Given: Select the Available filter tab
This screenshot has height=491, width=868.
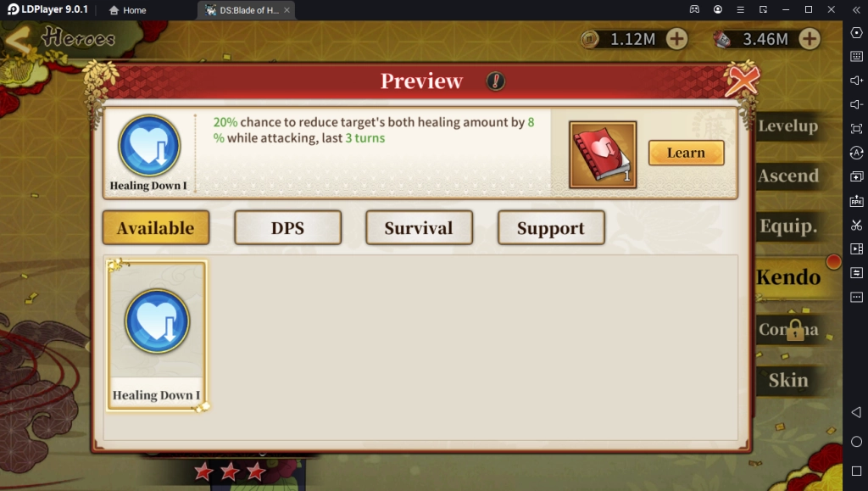Looking at the screenshot, I should [x=156, y=227].
